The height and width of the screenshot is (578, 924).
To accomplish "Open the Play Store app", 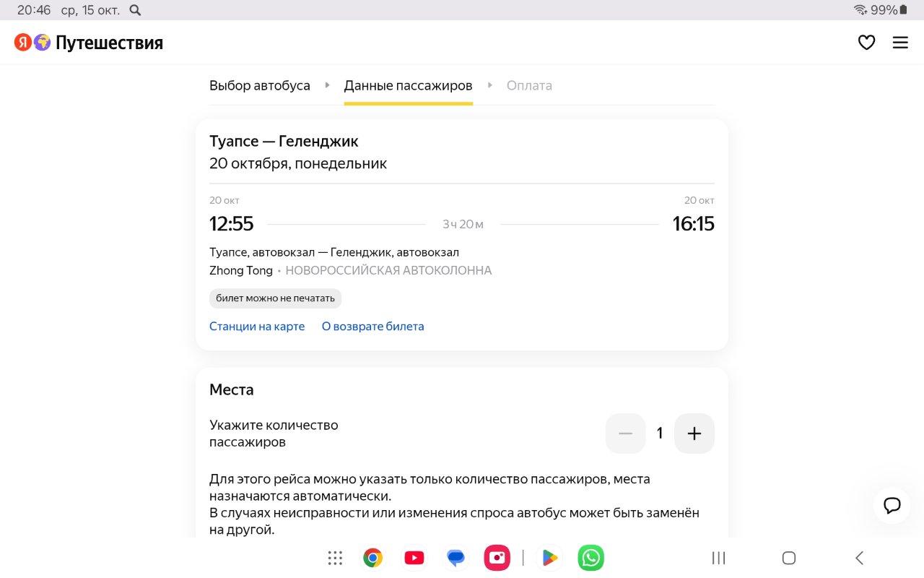I will (x=550, y=558).
